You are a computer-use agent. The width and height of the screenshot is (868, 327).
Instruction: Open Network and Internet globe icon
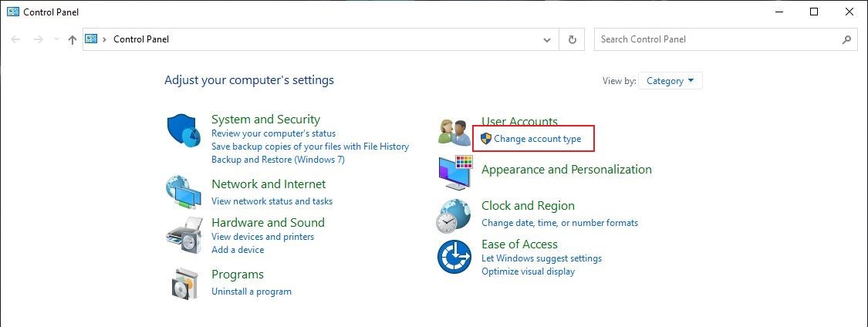point(183,191)
